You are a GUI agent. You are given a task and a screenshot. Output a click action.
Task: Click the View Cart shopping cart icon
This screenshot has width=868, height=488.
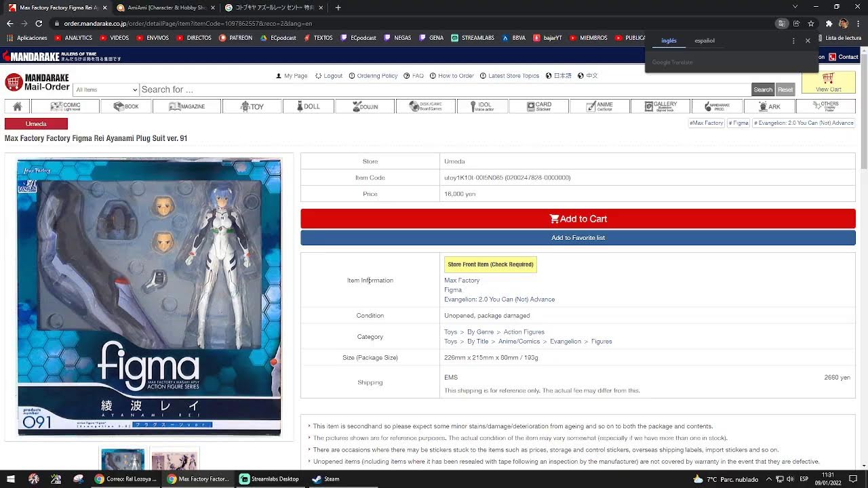click(828, 82)
